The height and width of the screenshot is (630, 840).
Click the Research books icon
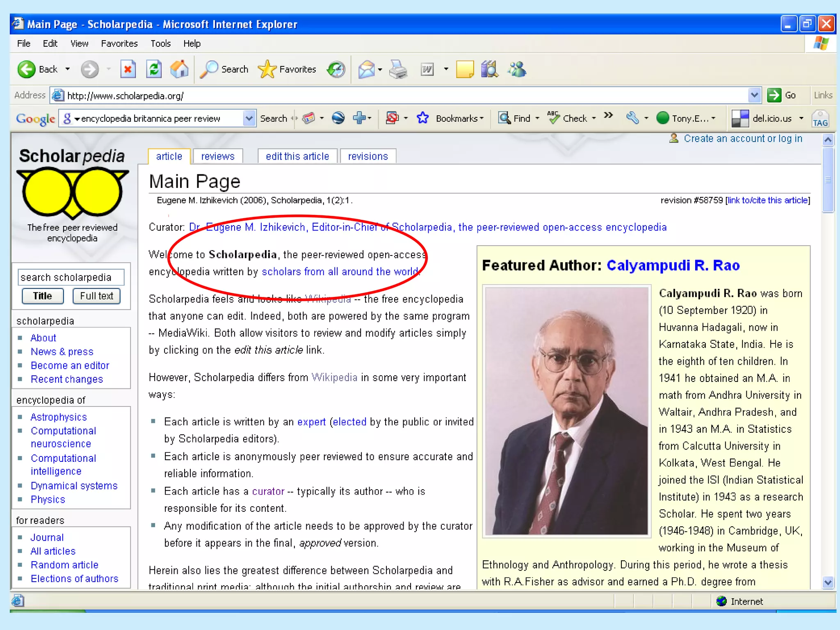click(490, 69)
